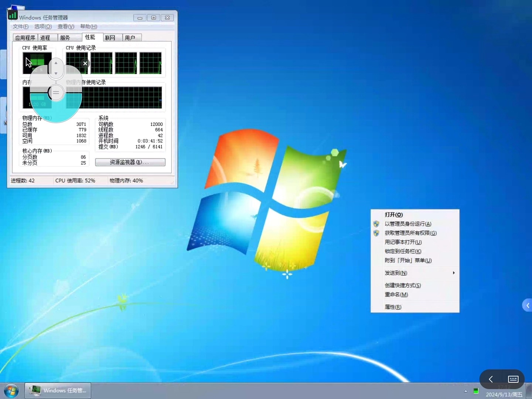Maximize the Task Manager window
The height and width of the screenshot is (399, 532).
[154, 18]
